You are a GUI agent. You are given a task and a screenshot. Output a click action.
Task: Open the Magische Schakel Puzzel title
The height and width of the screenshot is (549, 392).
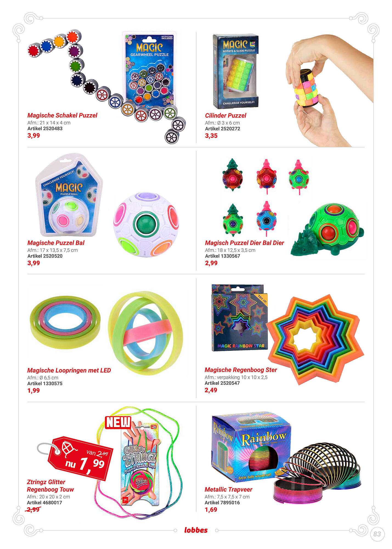(x=62, y=115)
